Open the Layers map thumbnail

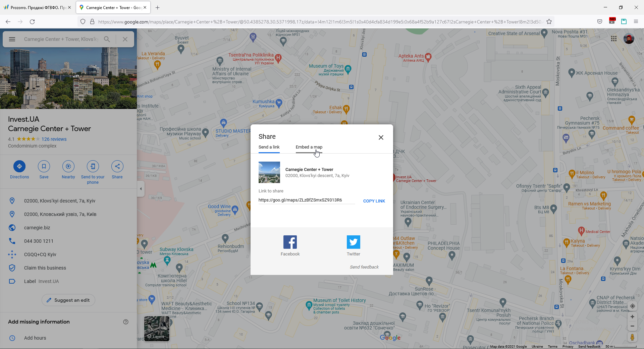157,329
